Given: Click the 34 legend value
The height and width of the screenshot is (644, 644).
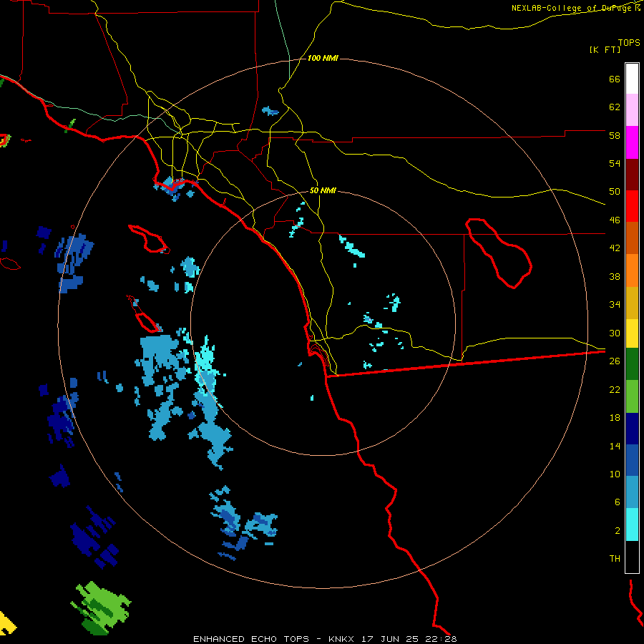Looking at the screenshot, I should click(615, 305).
